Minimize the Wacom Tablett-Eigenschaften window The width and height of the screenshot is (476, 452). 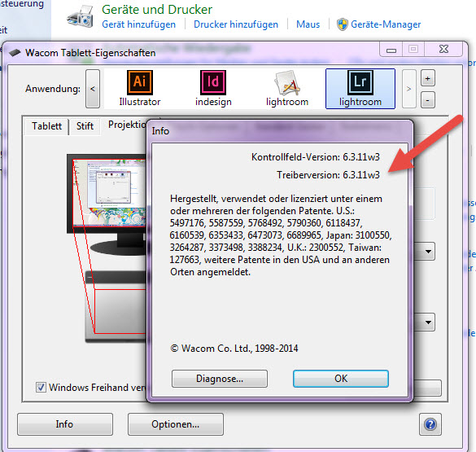coord(391,49)
